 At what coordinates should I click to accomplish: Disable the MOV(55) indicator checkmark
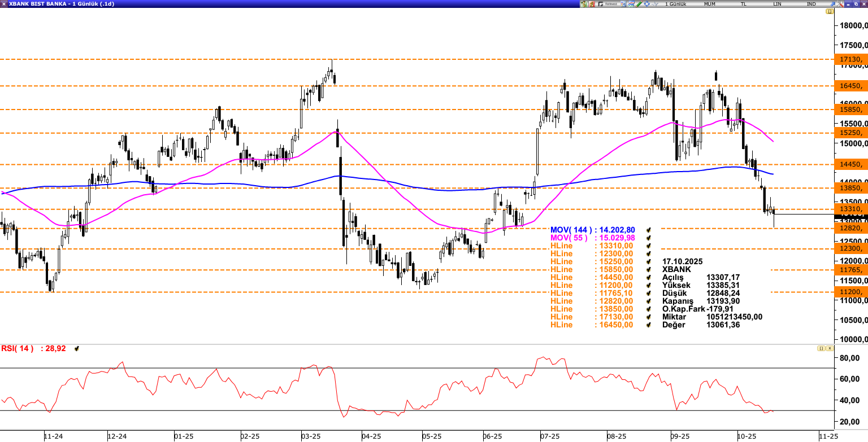point(649,238)
